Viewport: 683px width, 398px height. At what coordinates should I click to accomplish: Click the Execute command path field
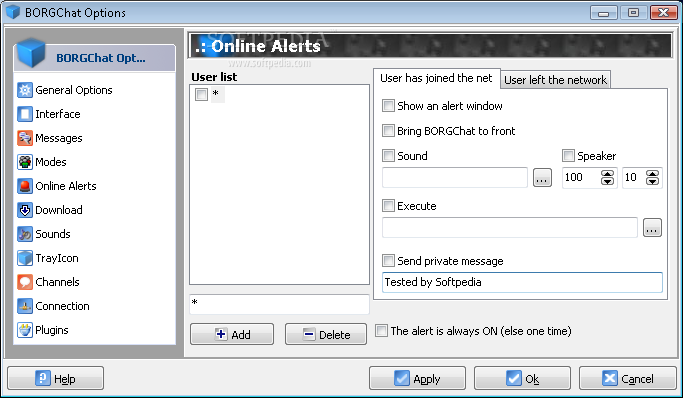tap(510, 228)
